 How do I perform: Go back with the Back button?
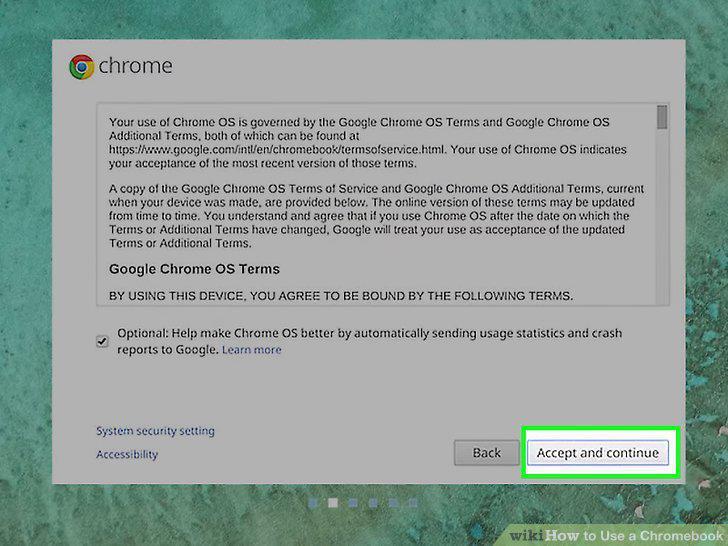pyautogui.click(x=486, y=453)
